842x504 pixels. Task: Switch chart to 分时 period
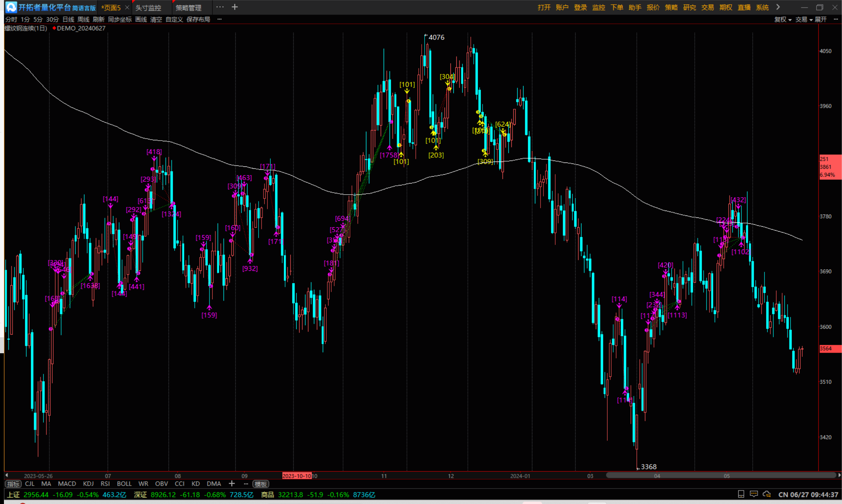11,19
